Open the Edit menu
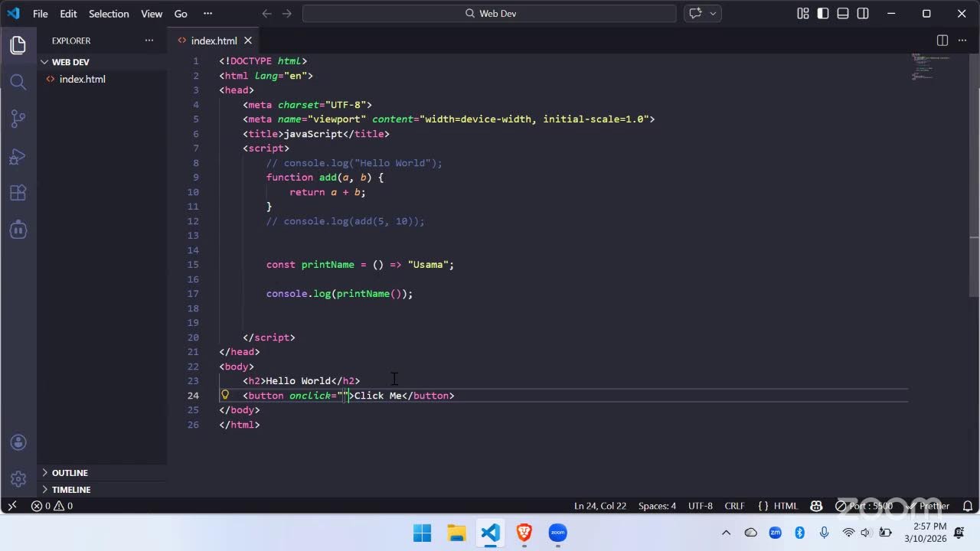 pos(68,14)
